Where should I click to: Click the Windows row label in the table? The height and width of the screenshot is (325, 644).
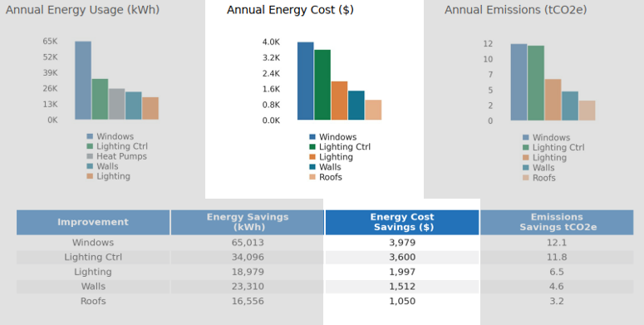[93, 243]
